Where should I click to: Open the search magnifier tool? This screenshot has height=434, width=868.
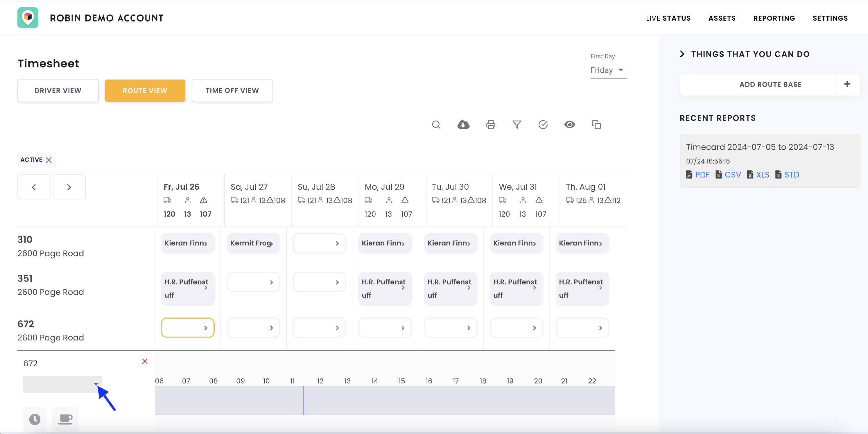[436, 125]
